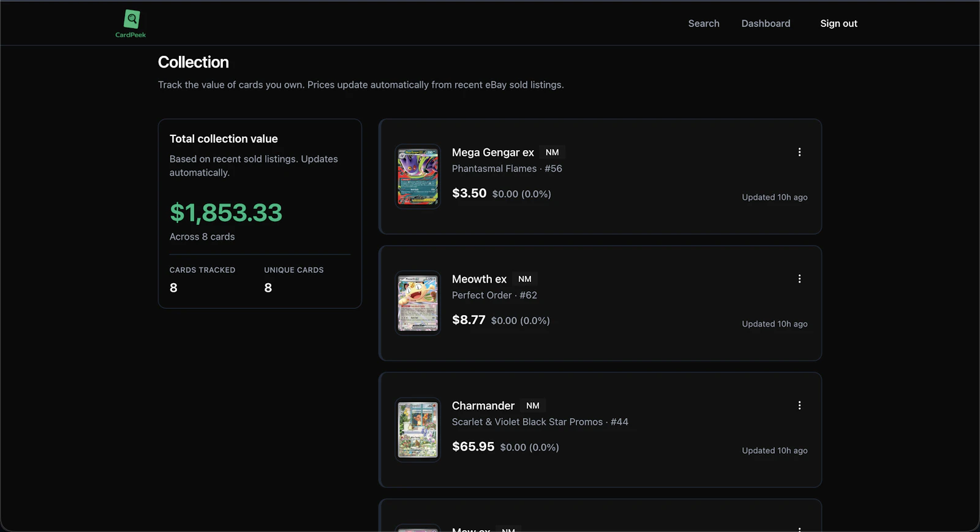Open the Dashboard page
The width and height of the screenshot is (980, 532).
click(766, 23)
